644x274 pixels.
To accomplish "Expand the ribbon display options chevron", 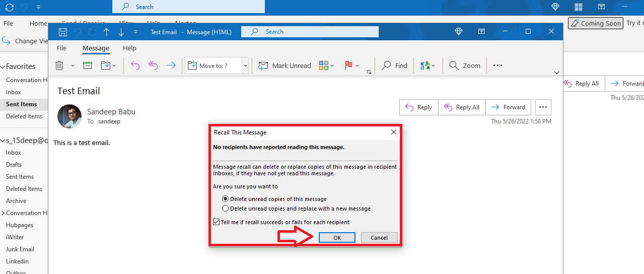I will point(556,73).
